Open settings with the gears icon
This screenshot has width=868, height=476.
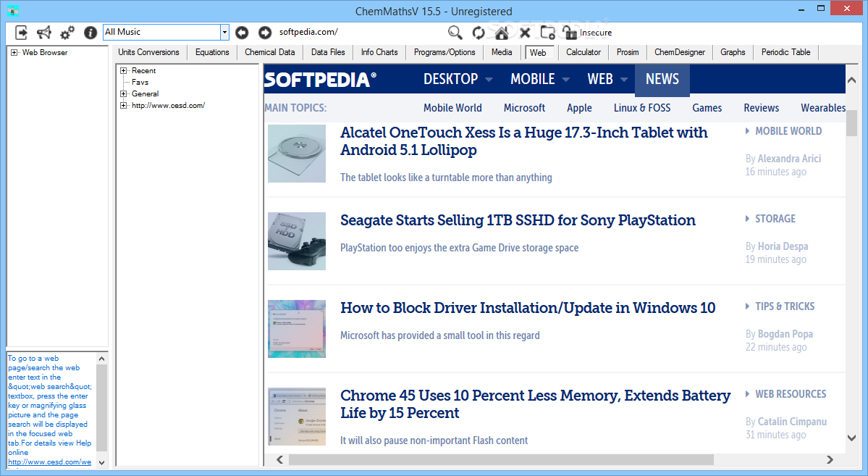tap(67, 33)
